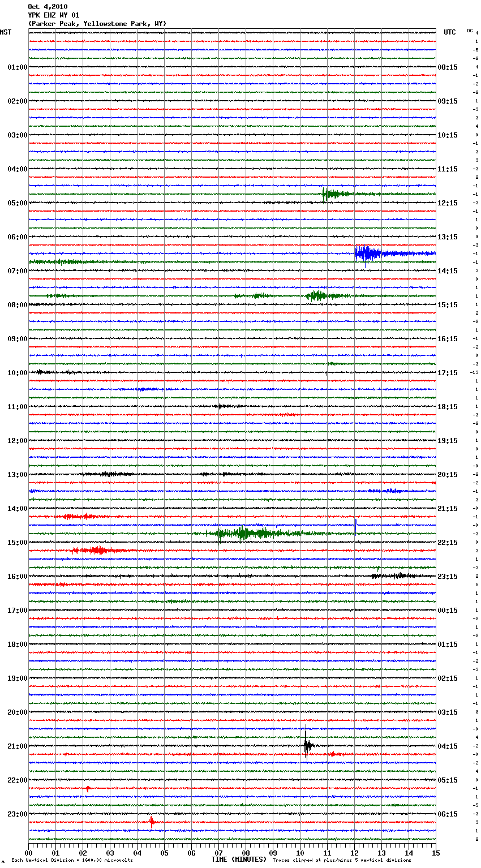Select the 10:00 MST row label

tap(18, 373)
